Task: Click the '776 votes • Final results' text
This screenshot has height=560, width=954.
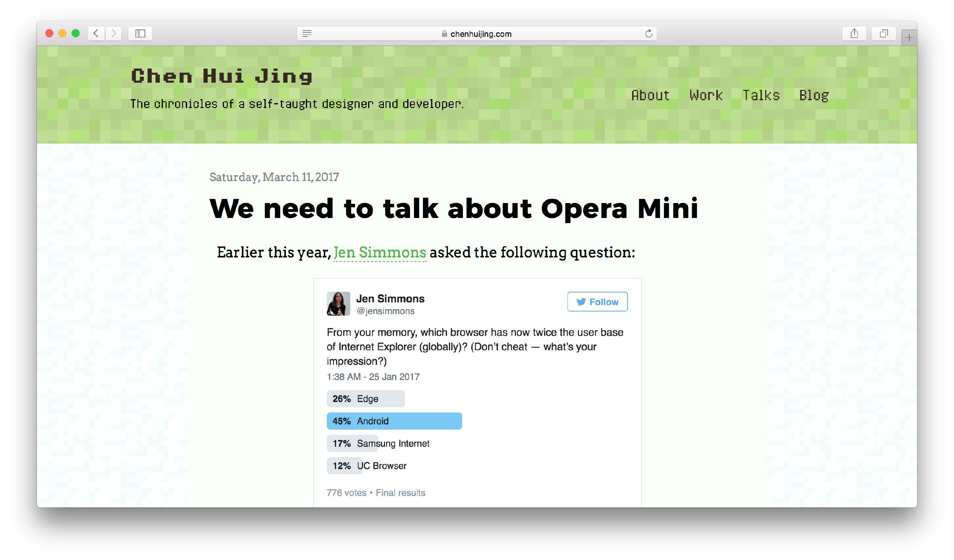Action: coord(376,493)
